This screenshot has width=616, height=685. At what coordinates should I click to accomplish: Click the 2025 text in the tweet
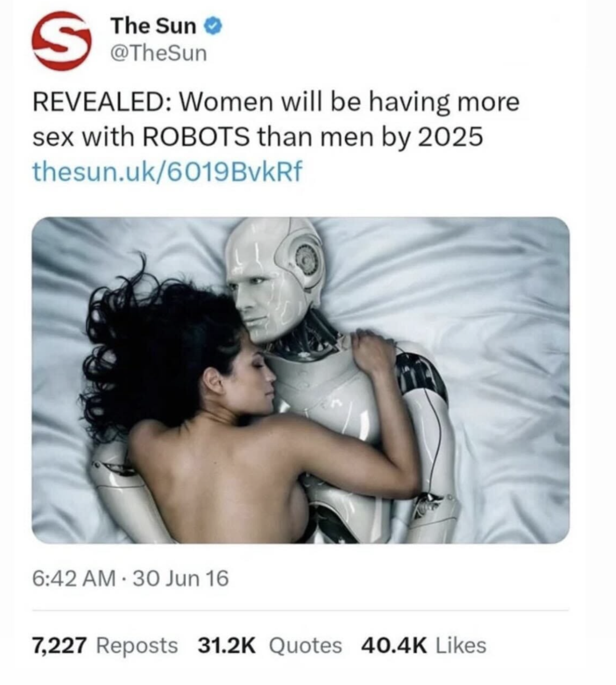click(x=451, y=137)
